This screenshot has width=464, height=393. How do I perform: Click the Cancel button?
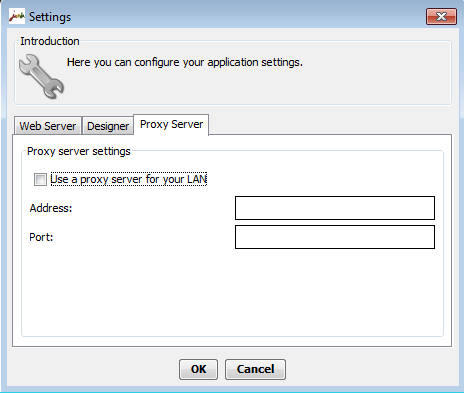[255, 369]
